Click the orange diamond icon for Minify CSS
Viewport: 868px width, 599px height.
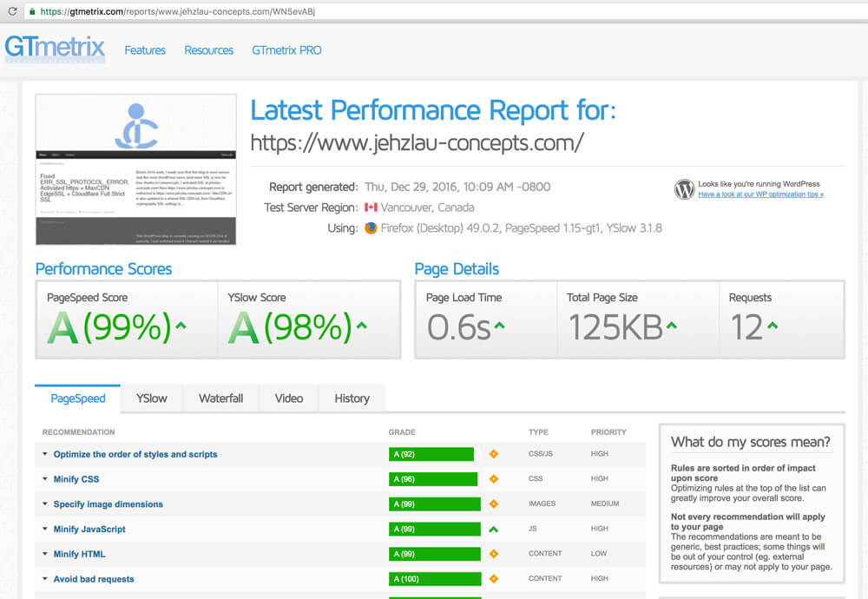[494, 479]
